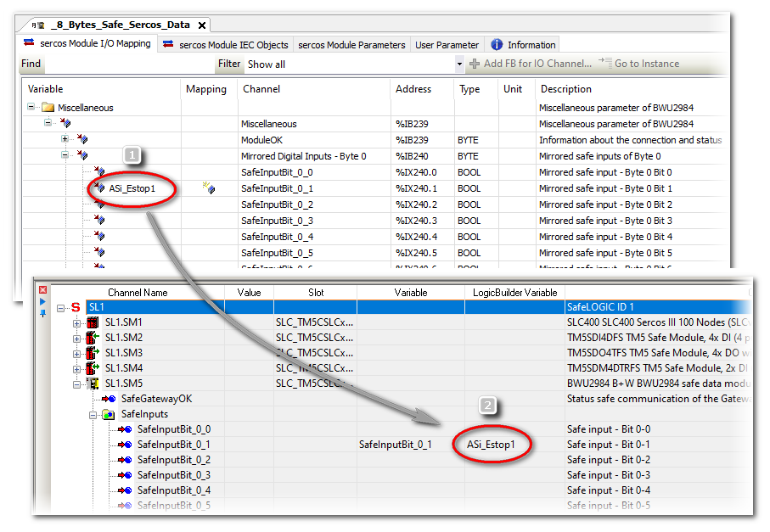Click the Miscellaneous folder icon
Viewport: 770px width, 532px height.
click(x=48, y=108)
